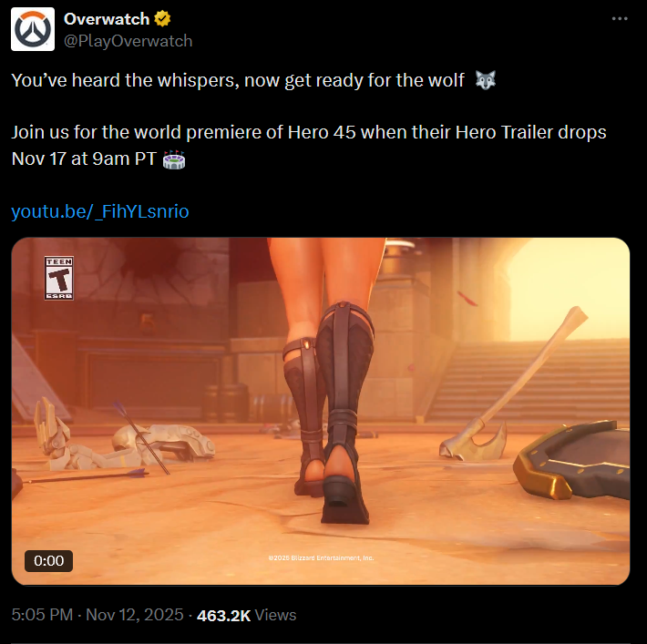The height and width of the screenshot is (644, 647).
Task: Click the axe stuck in the arena floor
Action: click(x=511, y=388)
